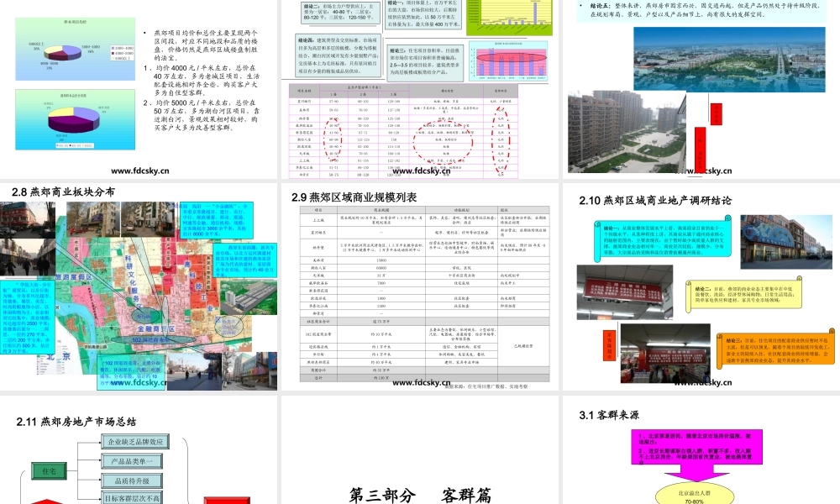The image size is (840, 504).
Task: Click the red vertical '京客隆超市' label
Action: (x=610, y=346)
